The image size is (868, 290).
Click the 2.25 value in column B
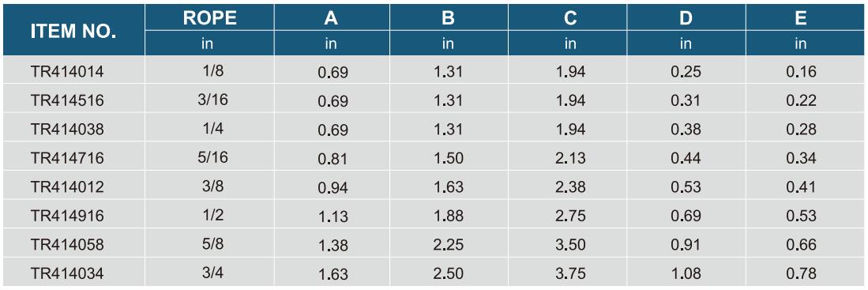pyautogui.click(x=449, y=244)
